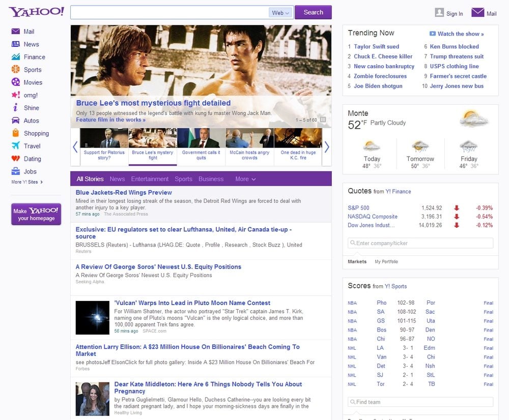The height and width of the screenshot is (420, 509).
Task: Pause the featured story slideshow
Action: 323,120
